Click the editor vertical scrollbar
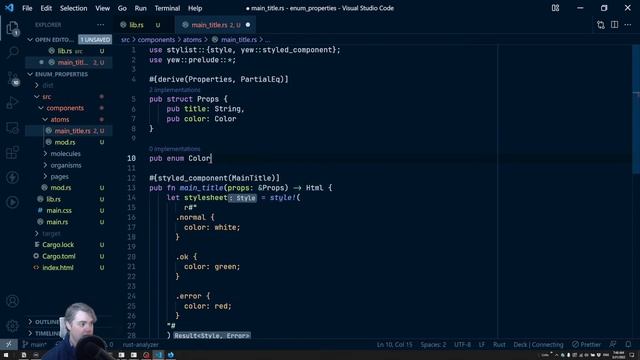 tap(636, 109)
